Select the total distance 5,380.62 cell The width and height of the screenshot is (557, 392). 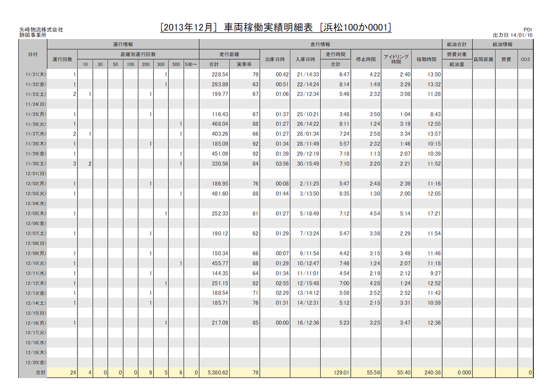(215, 373)
